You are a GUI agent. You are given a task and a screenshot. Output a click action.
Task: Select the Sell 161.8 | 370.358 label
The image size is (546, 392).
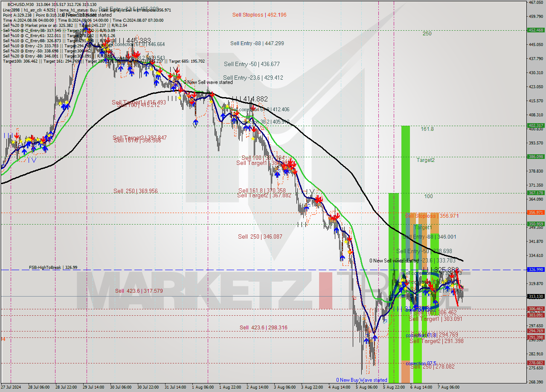pyautogui.click(x=262, y=191)
